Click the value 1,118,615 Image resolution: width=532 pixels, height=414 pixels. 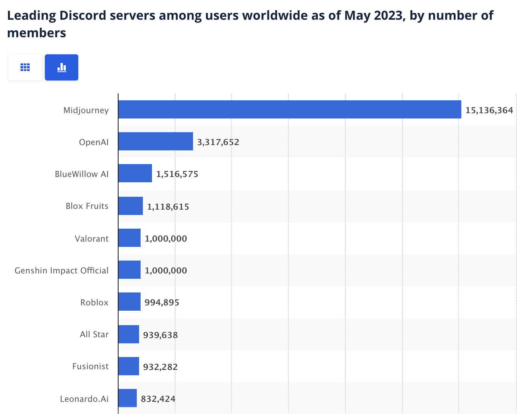pos(168,207)
